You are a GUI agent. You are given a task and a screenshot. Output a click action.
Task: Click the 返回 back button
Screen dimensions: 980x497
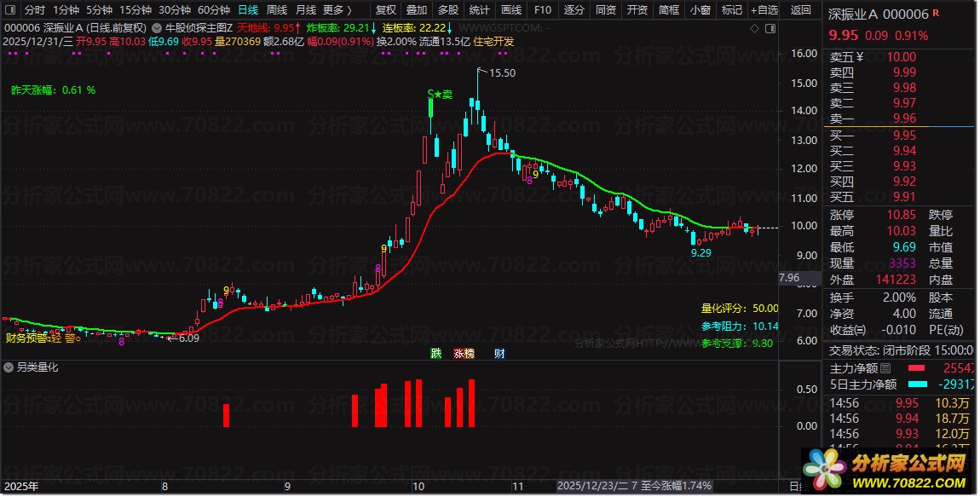[801, 10]
